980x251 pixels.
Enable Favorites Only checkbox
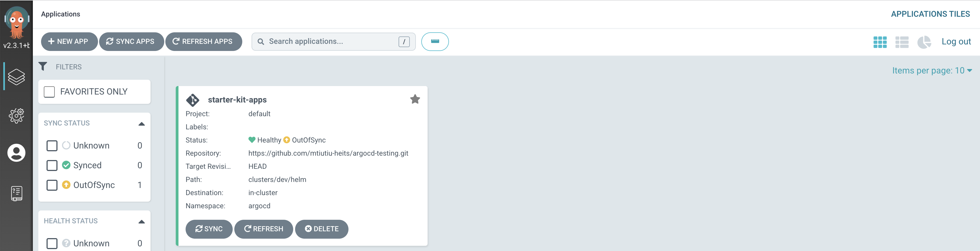click(x=50, y=92)
